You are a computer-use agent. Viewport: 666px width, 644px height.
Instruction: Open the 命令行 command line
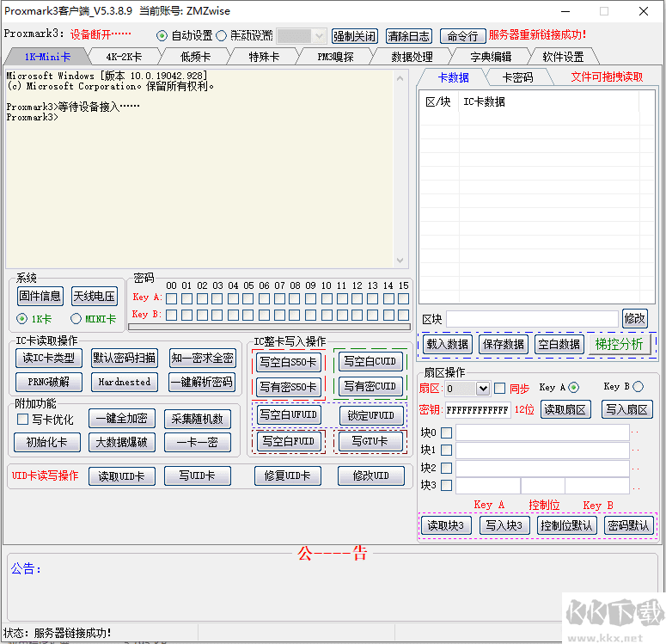(462, 36)
